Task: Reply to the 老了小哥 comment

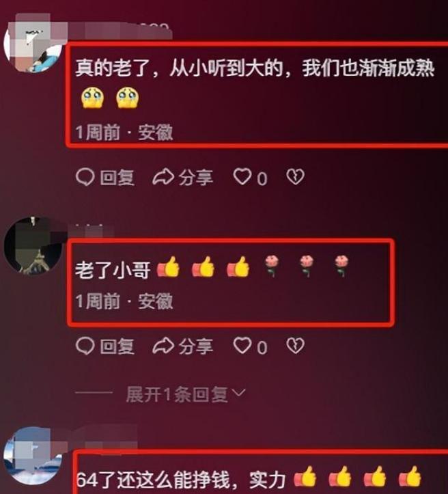Action: click(x=105, y=346)
